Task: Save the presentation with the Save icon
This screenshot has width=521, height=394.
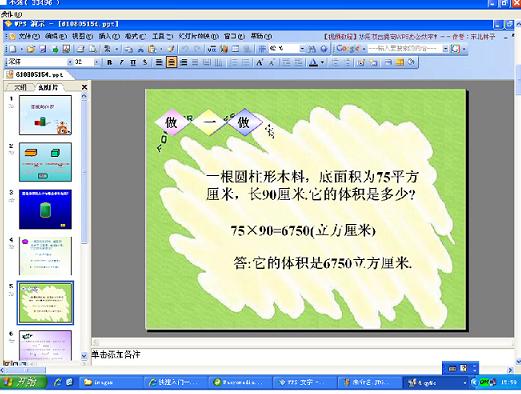Action: [x=43, y=49]
